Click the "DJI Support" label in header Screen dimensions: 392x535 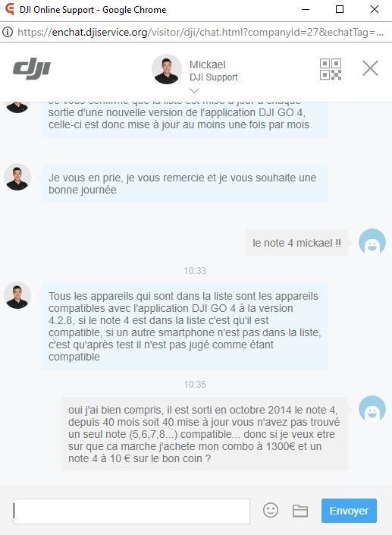tap(214, 77)
